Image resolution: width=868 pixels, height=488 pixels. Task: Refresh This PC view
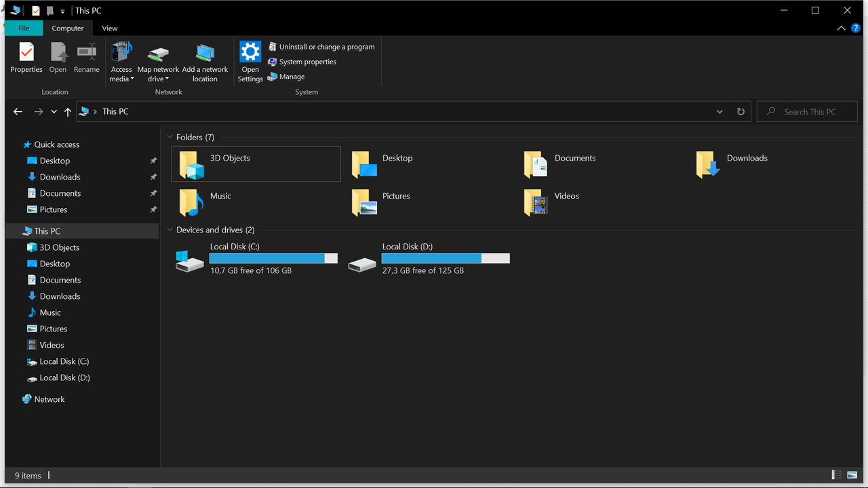coord(741,112)
